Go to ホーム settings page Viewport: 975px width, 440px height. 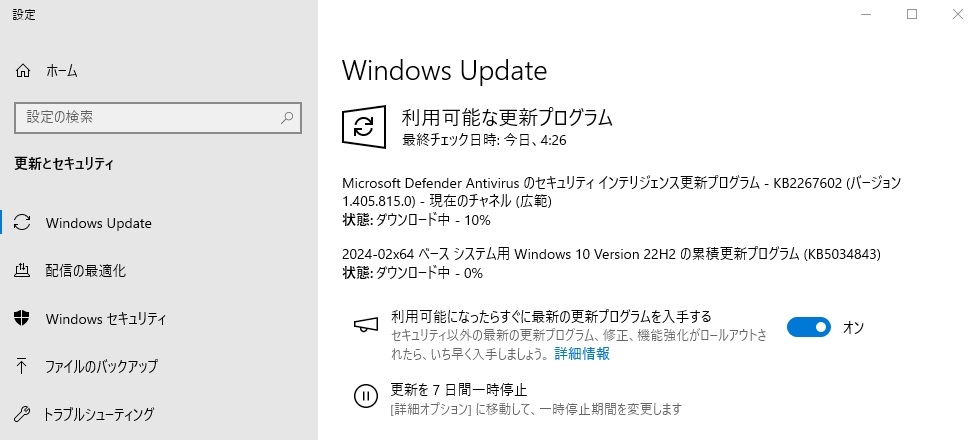click(x=61, y=71)
